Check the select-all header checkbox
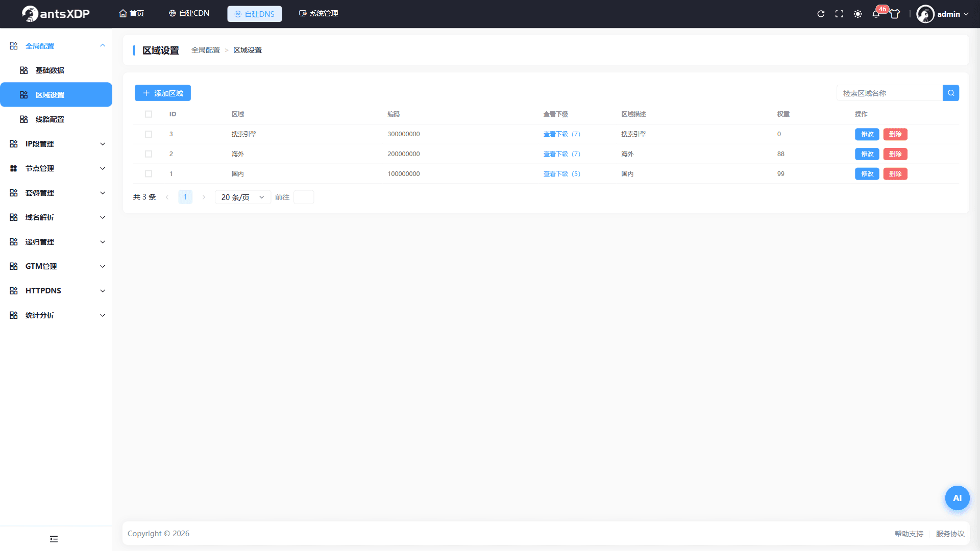This screenshot has width=980, height=551. click(x=149, y=114)
